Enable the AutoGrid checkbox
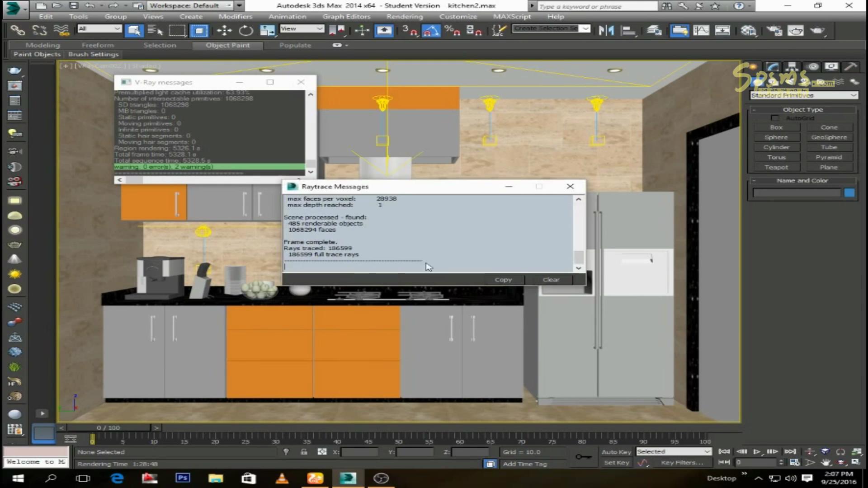868x488 pixels. [775, 118]
